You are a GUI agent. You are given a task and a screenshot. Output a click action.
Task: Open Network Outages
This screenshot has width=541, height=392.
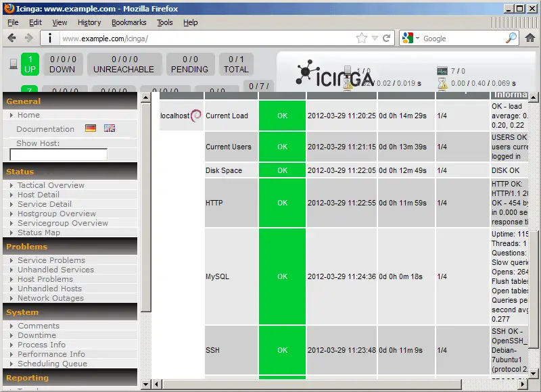[x=50, y=298]
